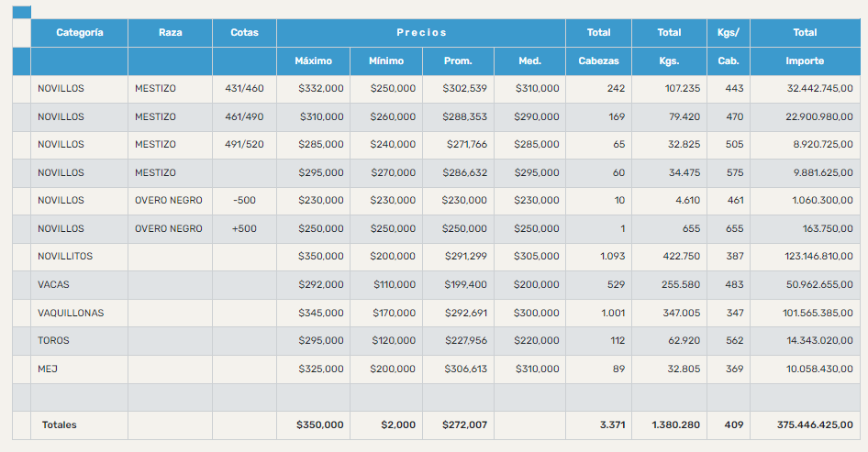The image size is (868, 452).
Task: Select the MEJ category cell
Action: click(x=48, y=369)
